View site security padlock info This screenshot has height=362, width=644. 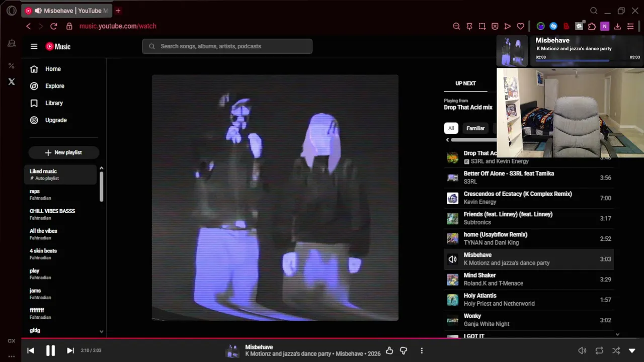point(69,26)
